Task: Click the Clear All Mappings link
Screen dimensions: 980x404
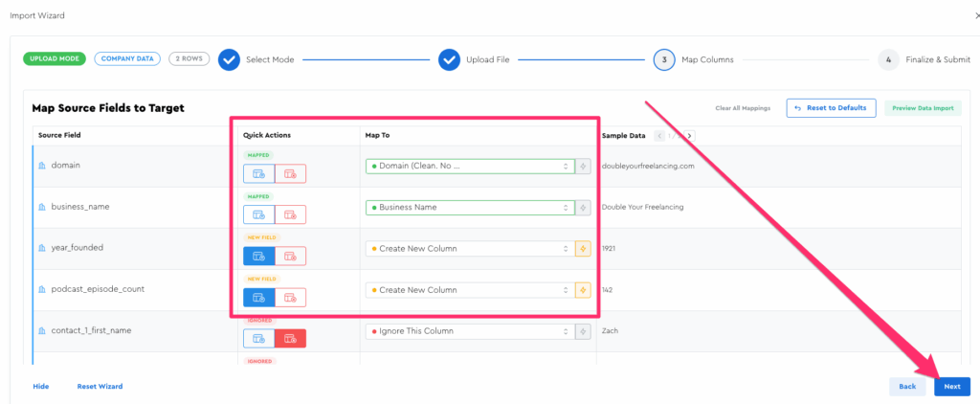Action: pyautogui.click(x=743, y=108)
